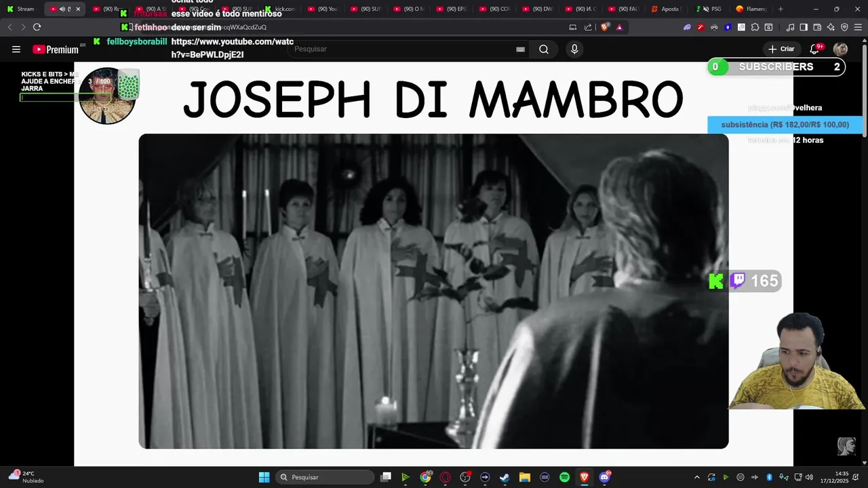Open Discord from taskbar
This screenshot has height=488, width=868.
(x=604, y=477)
